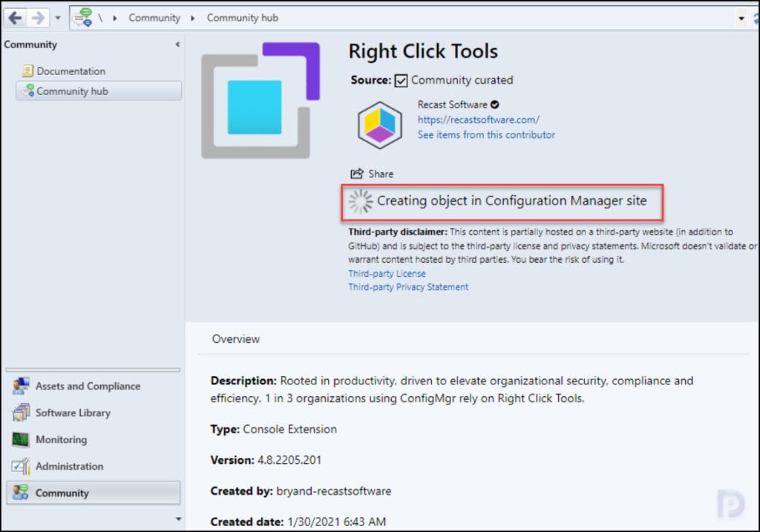Select the Community hub breadcrumb segment
The image size is (760, 532).
coord(243,18)
